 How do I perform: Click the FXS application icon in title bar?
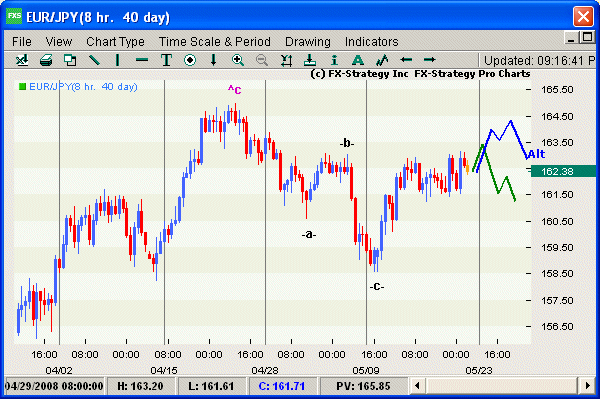(15, 16)
